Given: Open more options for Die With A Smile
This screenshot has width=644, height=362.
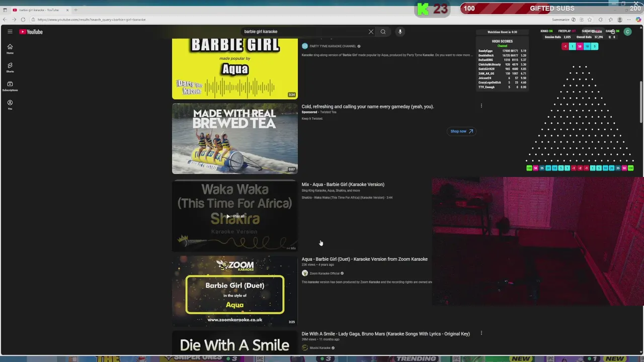Looking at the screenshot, I should pos(481,333).
